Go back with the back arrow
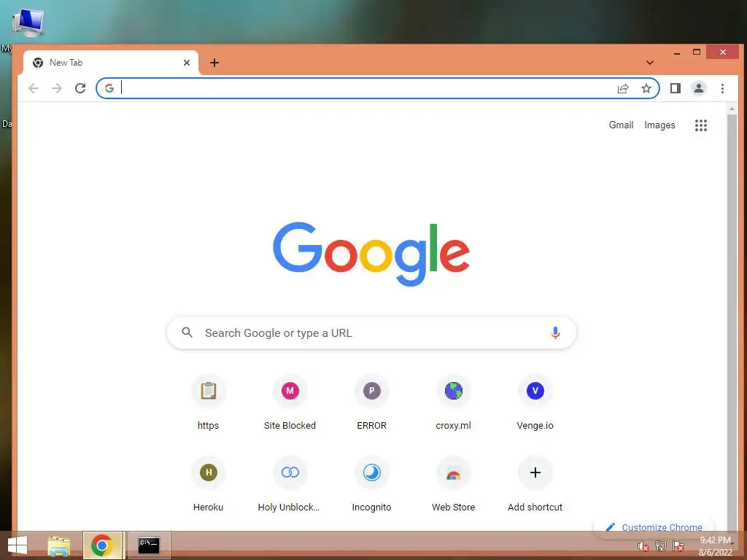747x560 pixels. 34,88
